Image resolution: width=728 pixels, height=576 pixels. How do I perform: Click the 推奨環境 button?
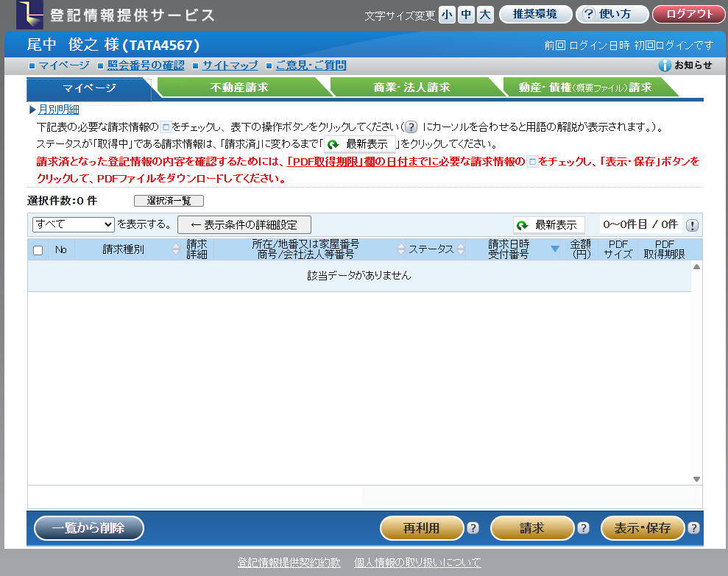tap(535, 15)
